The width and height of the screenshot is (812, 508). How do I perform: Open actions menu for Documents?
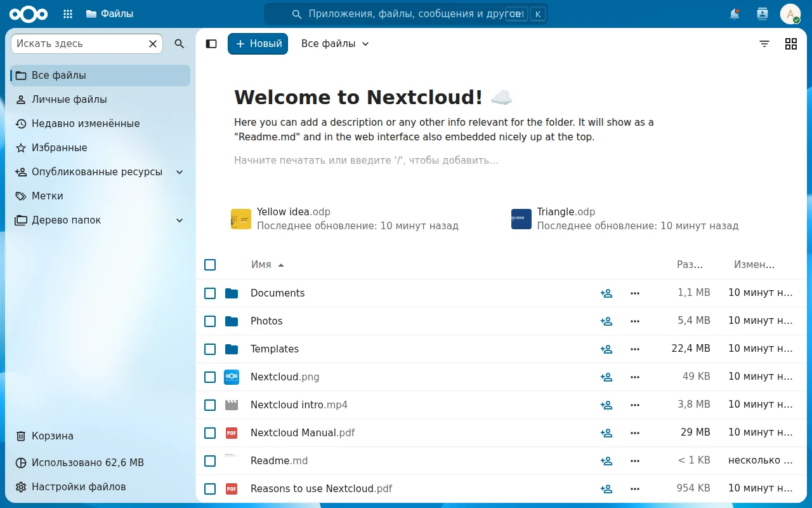(635, 293)
